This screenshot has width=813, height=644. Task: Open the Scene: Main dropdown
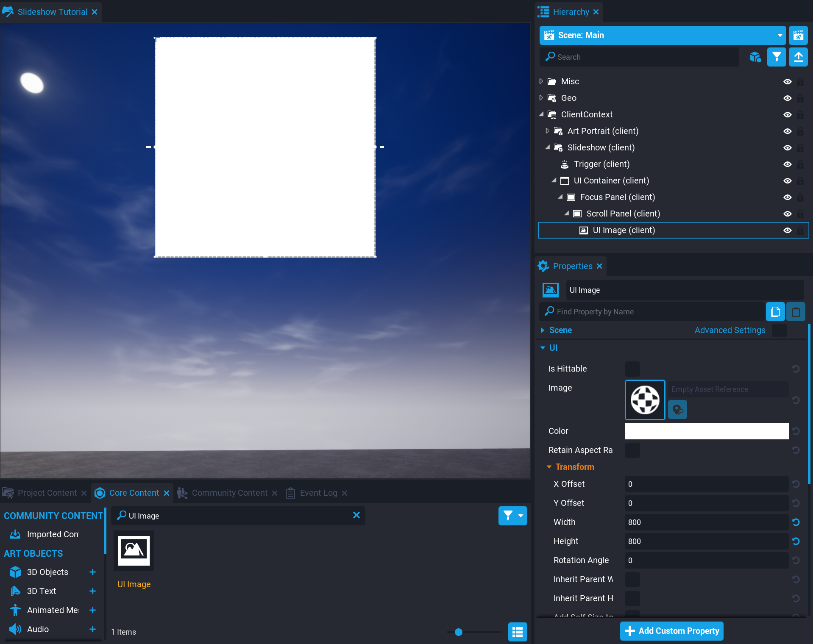(x=779, y=35)
